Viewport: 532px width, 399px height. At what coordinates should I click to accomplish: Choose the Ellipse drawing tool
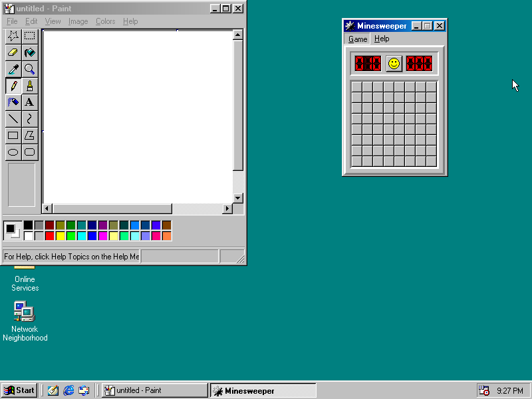(x=13, y=152)
